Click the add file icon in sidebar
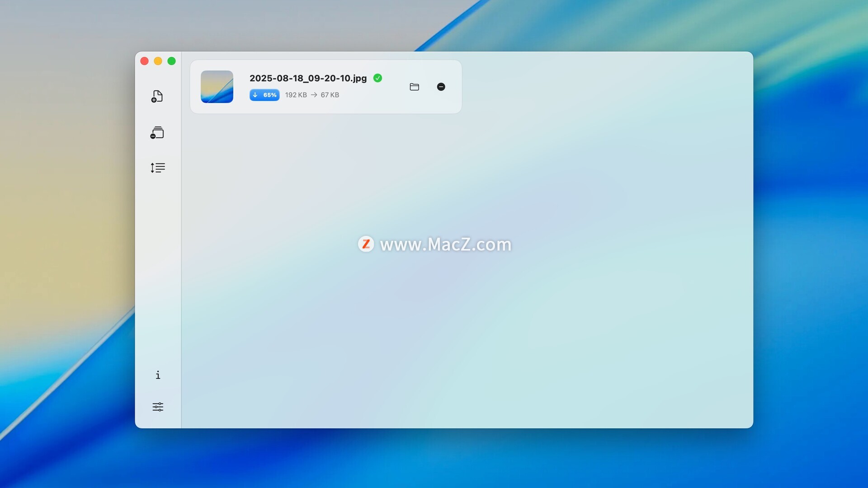Screen dimensions: 868x488 point(157,96)
